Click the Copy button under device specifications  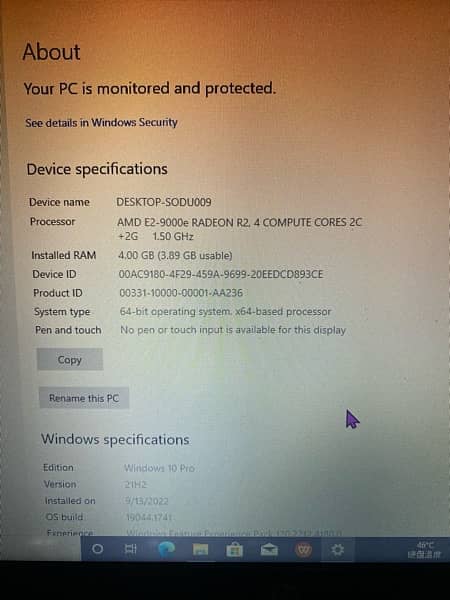70,359
